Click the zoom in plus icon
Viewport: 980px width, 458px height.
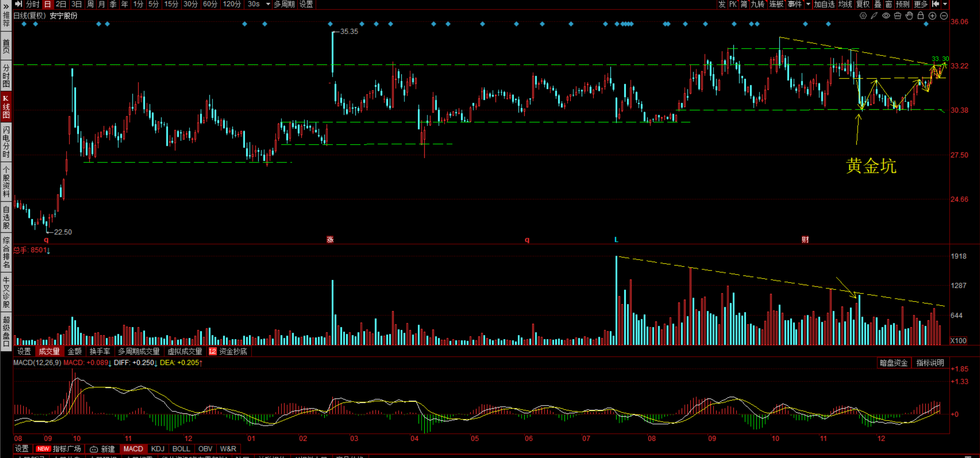click(x=933, y=16)
